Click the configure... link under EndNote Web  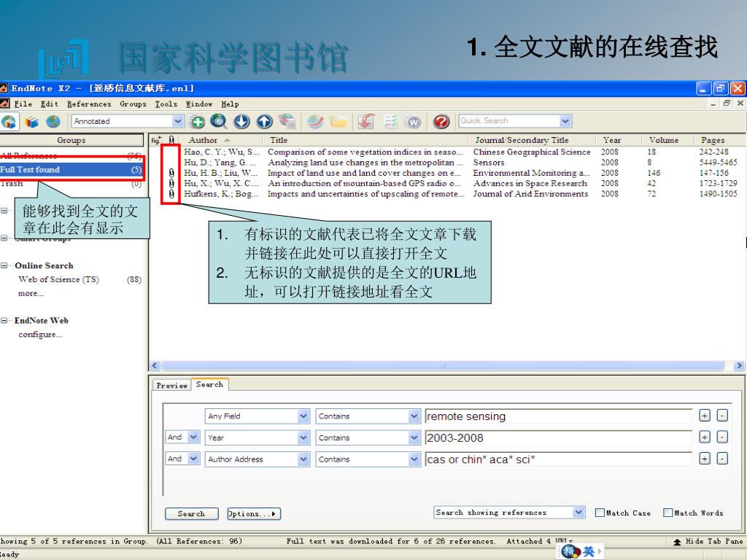tap(40, 334)
